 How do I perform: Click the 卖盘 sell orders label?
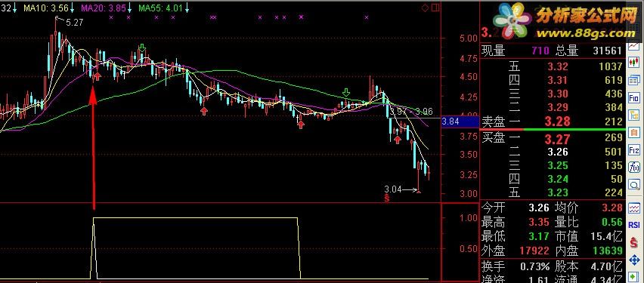coord(493,122)
